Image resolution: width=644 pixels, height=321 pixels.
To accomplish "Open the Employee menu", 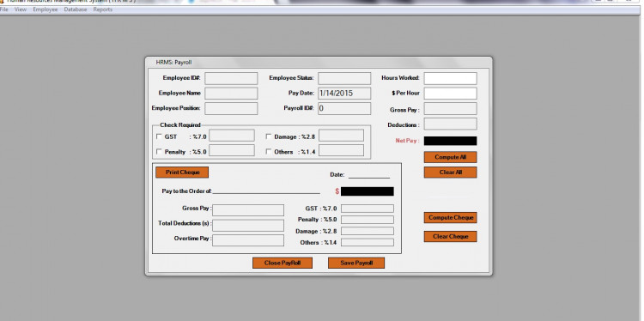I will point(46,9).
